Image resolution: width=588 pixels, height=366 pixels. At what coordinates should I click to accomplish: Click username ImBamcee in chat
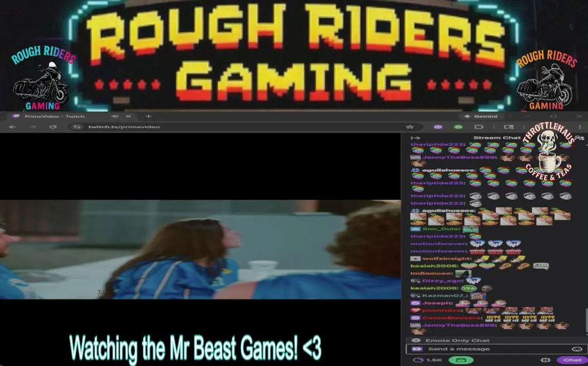click(x=431, y=273)
